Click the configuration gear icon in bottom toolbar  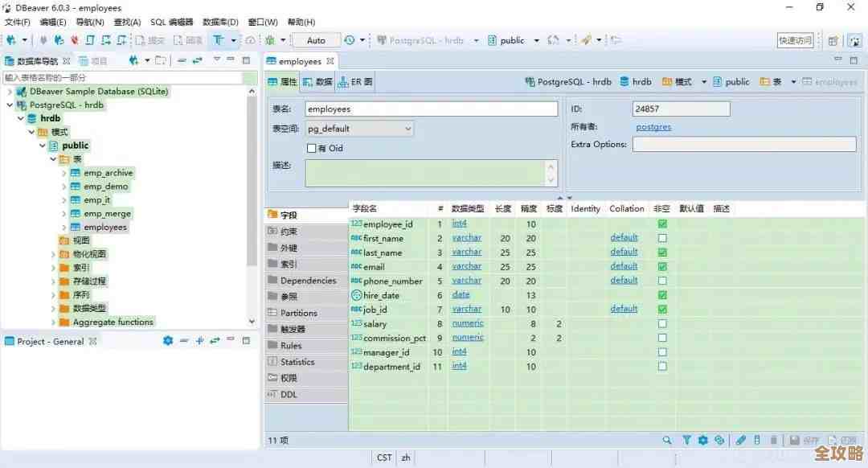pyautogui.click(x=703, y=440)
